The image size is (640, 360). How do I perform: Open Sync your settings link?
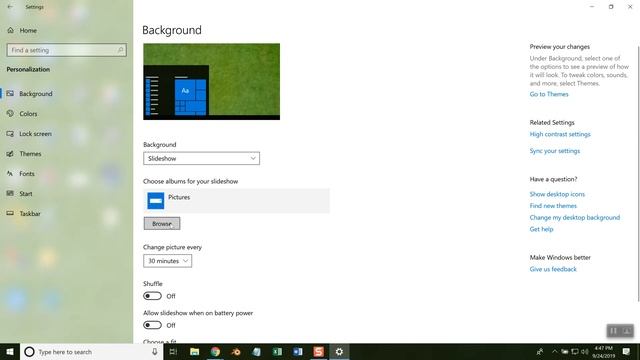coord(554,151)
